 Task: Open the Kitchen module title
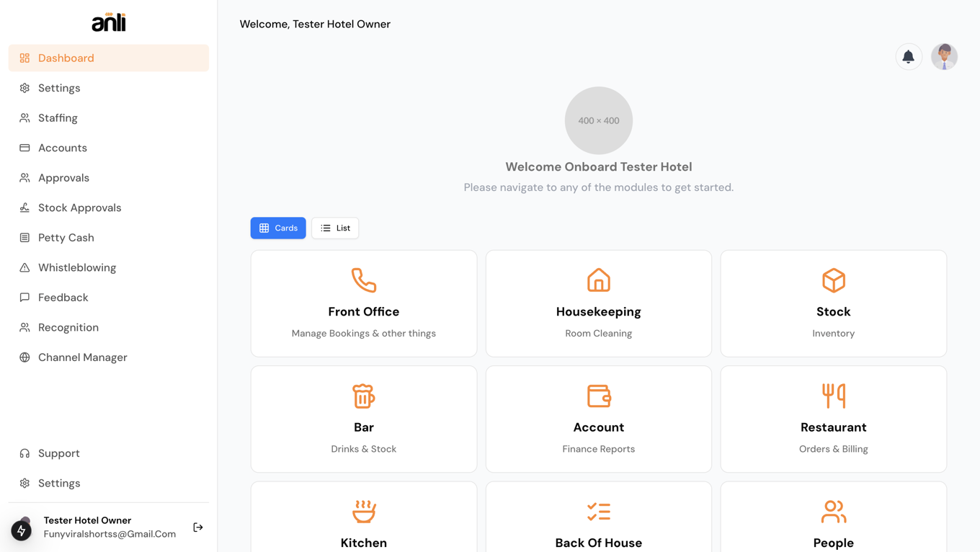coord(364,543)
